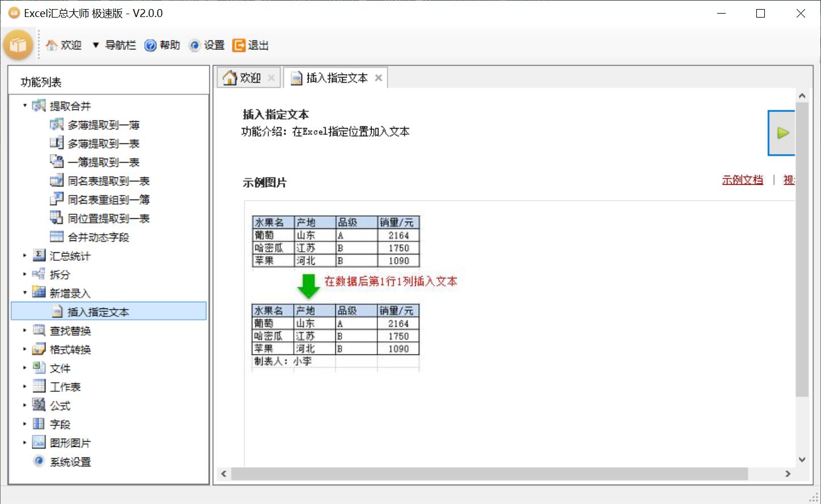The image size is (821, 504).
Task: Click the 字段 category icon
Action: point(39,423)
